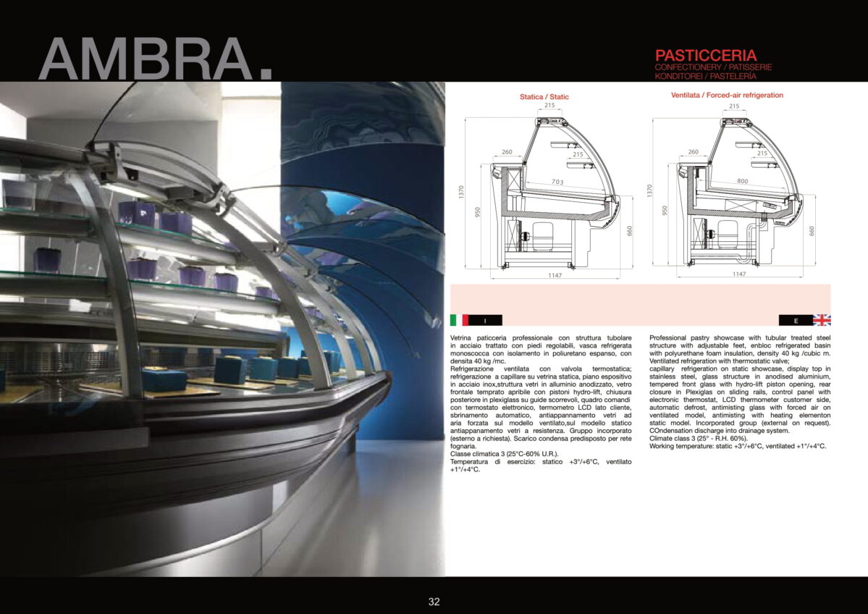Open the Forced-air showcase cross-section drawing
868x614 pixels.
731,192
